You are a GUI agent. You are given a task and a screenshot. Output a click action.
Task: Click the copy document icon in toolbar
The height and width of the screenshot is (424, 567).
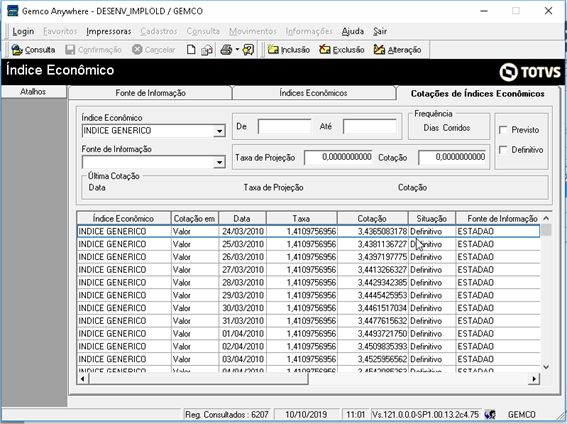click(x=207, y=50)
